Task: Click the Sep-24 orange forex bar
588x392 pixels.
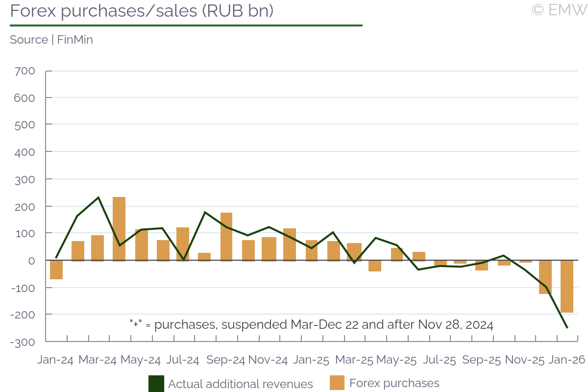Action: coord(226,236)
